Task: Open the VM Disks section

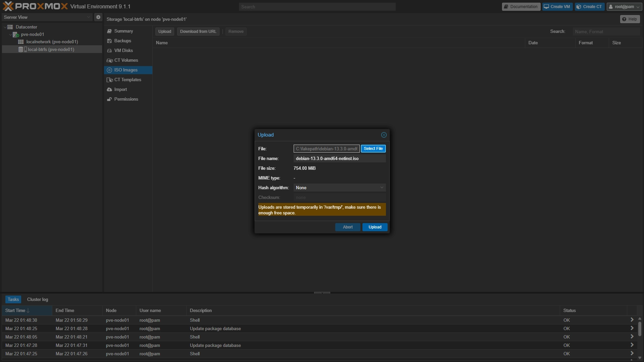Action: [128, 51]
